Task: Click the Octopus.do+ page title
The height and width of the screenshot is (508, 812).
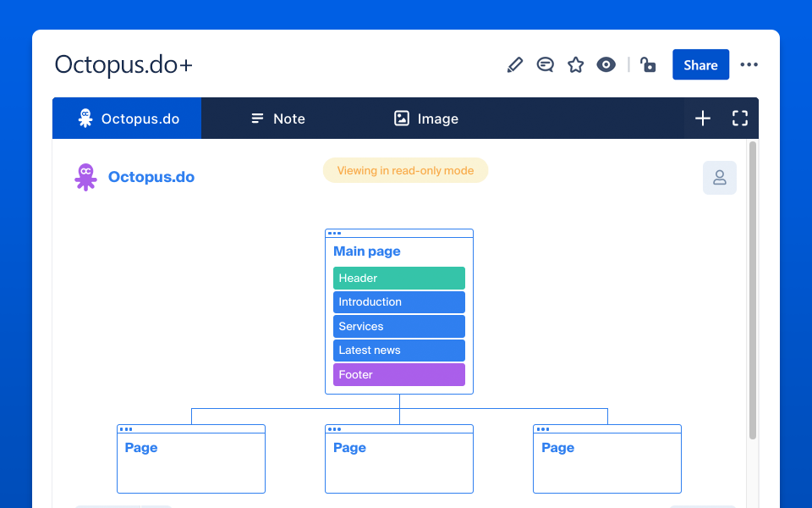Action: (123, 65)
